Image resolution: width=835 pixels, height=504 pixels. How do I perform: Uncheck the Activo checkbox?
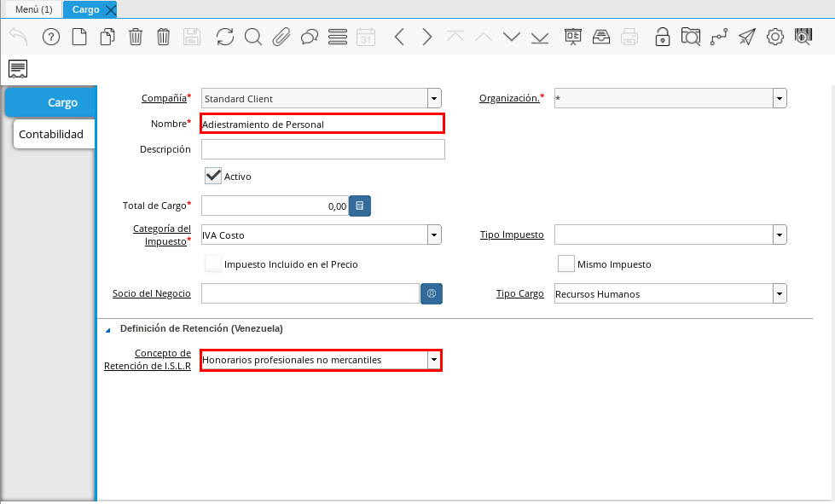pyautogui.click(x=213, y=176)
